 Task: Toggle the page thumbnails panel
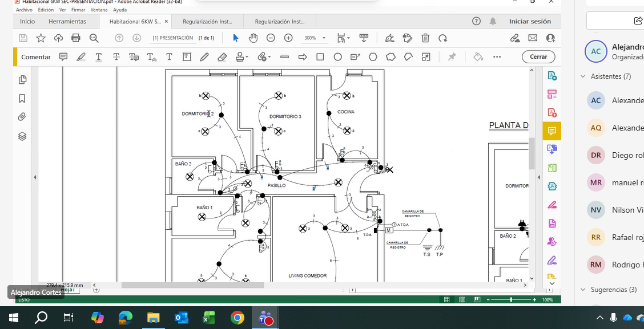(22, 80)
